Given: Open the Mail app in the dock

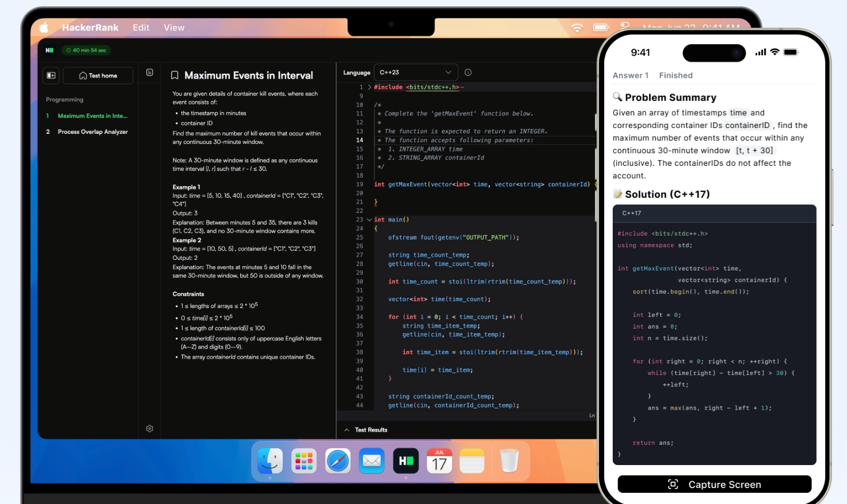Looking at the screenshot, I should pyautogui.click(x=371, y=461).
